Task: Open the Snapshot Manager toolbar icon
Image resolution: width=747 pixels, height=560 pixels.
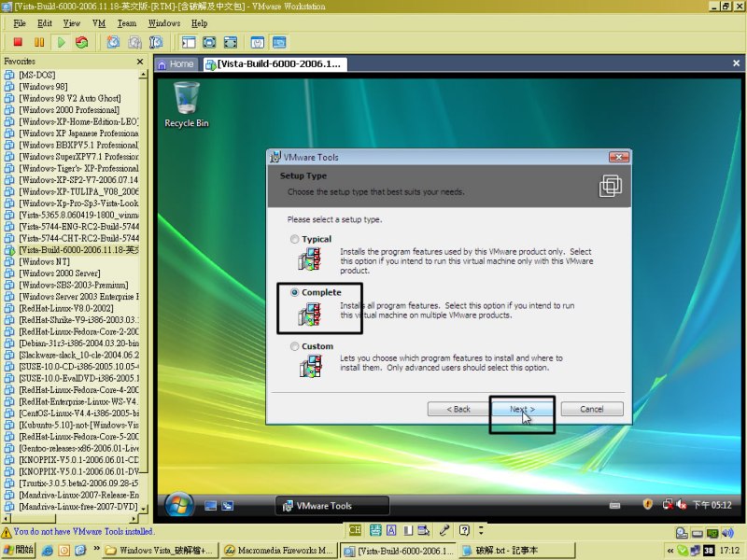Action: (156, 42)
